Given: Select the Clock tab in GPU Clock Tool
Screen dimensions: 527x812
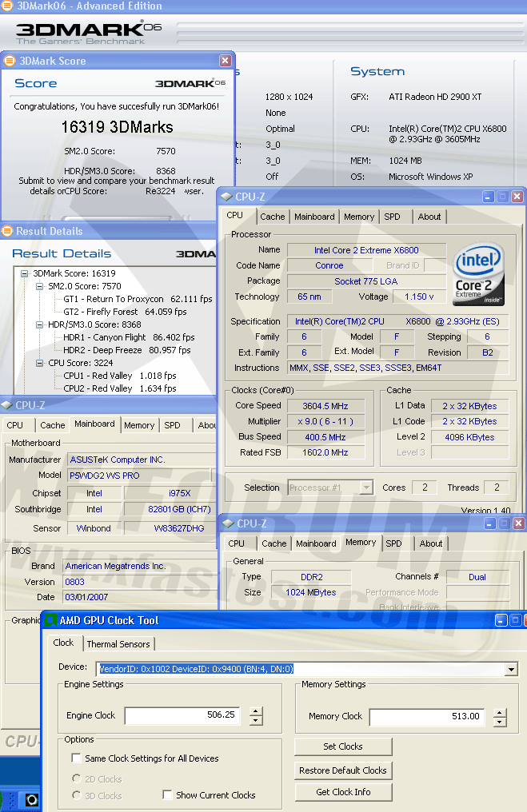Looking at the screenshot, I should (63, 643).
